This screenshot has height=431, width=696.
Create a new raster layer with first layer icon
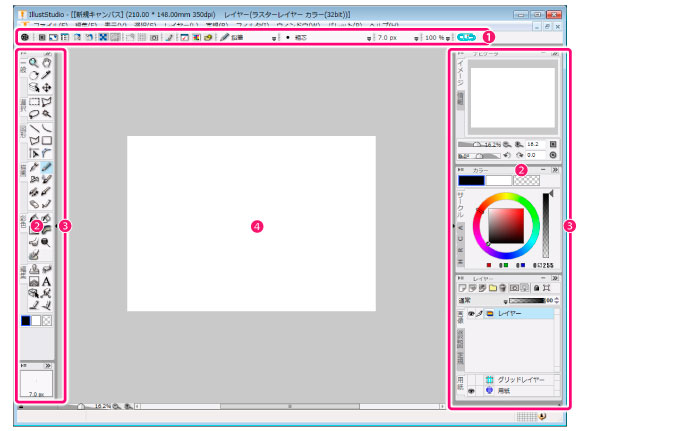pos(462,288)
